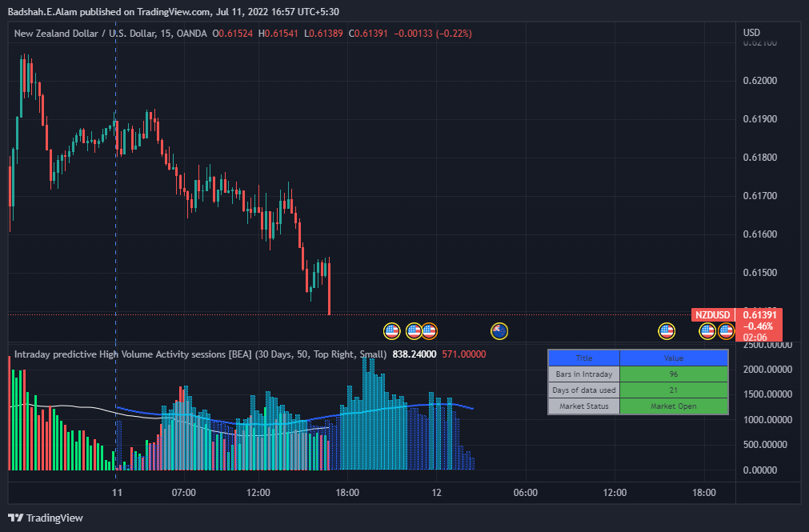Click the high value H0.61541
This screenshot has width=809, height=532.
coord(278,34)
